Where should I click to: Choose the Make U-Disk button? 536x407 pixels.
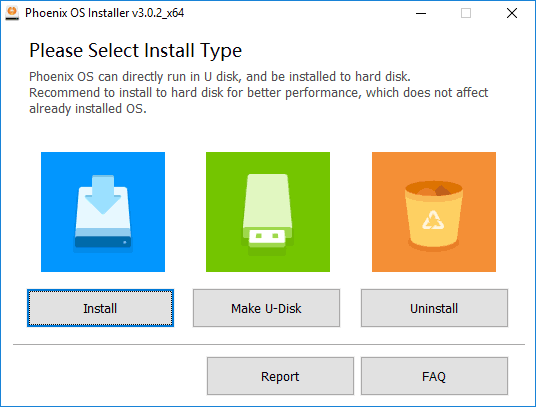point(266,308)
